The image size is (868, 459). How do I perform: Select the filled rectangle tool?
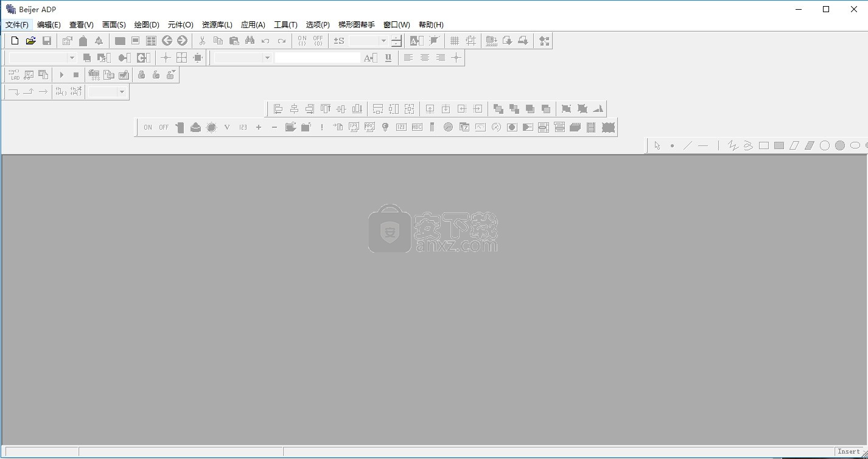779,145
